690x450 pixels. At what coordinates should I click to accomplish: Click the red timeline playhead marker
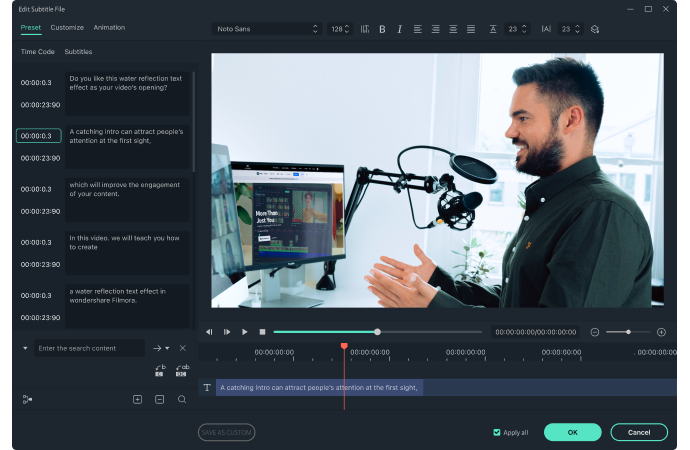tap(344, 346)
